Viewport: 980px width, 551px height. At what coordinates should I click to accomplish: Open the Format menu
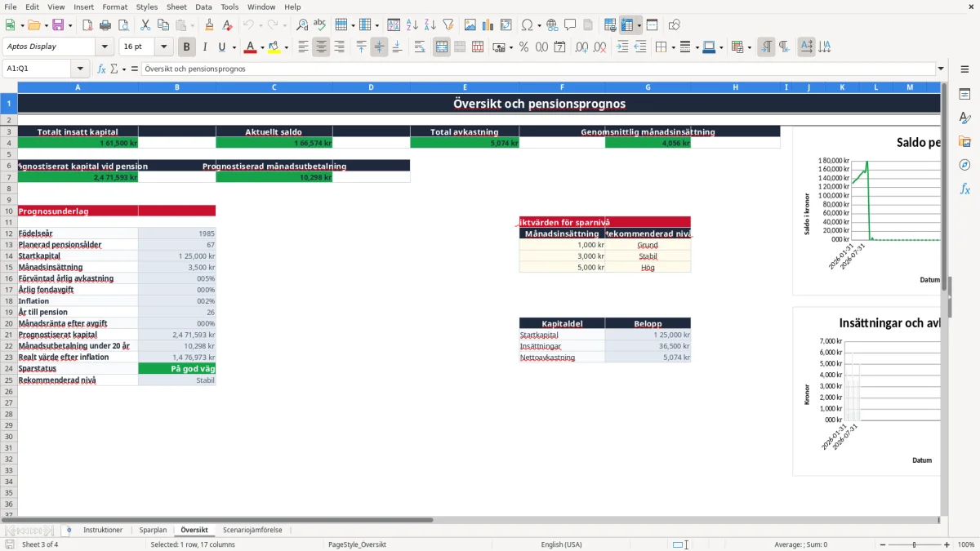(x=114, y=7)
